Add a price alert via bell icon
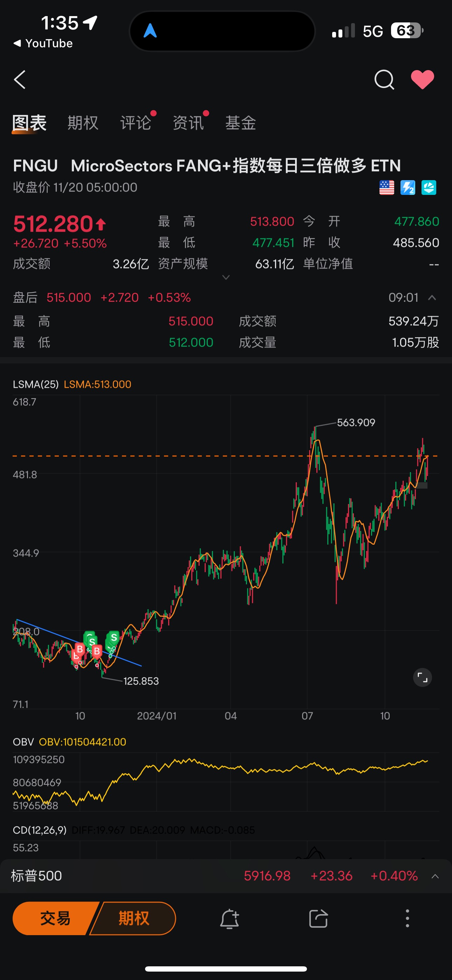The height and width of the screenshot is (980, 452). (230, 919)
